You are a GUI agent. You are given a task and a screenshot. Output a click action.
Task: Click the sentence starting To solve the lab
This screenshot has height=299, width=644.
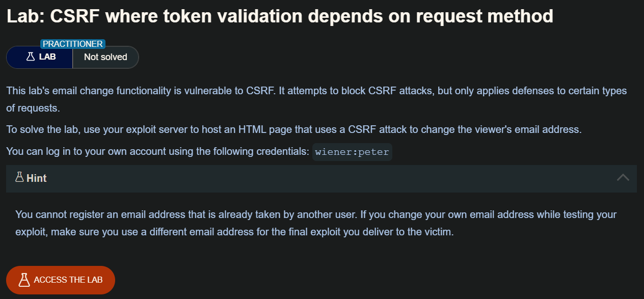click(293, 129)
